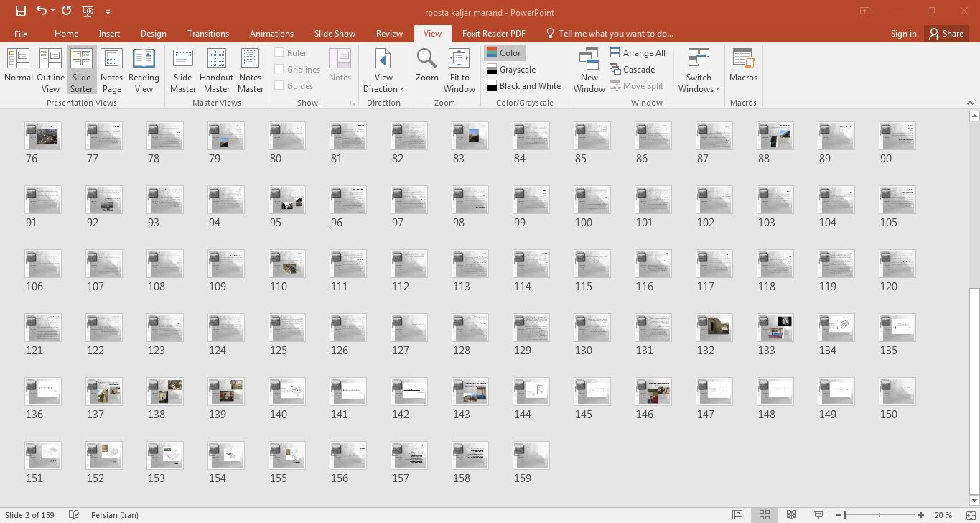Toggle the Notes pane button

point(340,65)
